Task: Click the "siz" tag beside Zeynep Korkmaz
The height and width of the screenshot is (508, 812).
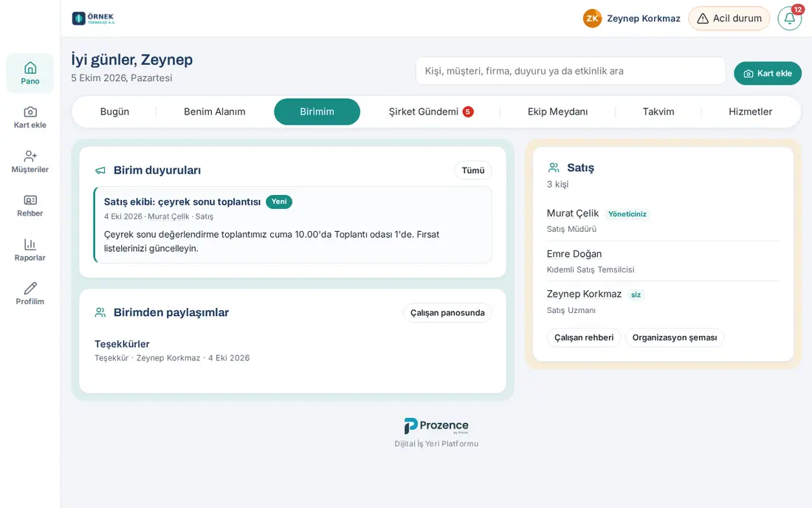Action: tap(636, 295)
